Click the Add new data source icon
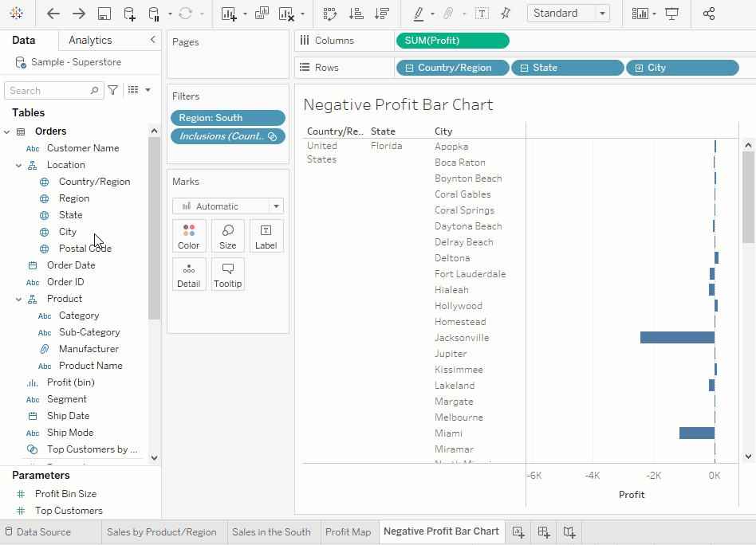This screenshot has height=545, width=756. click(x=129, y=14)
